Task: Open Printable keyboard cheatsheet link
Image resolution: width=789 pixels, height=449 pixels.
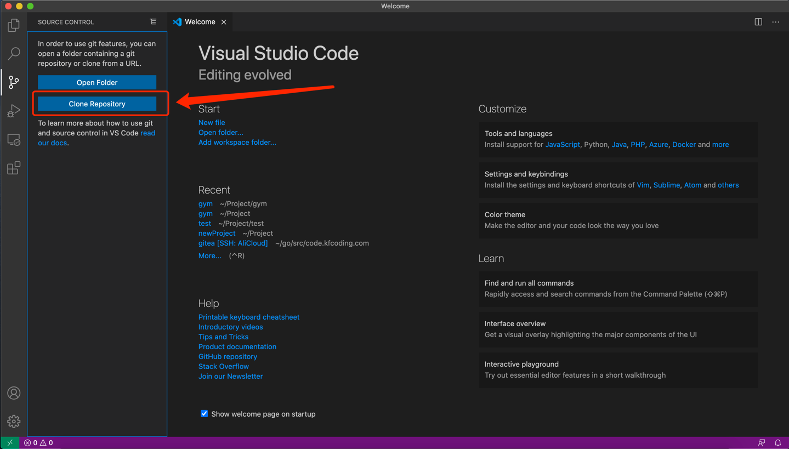Action: 249,317
